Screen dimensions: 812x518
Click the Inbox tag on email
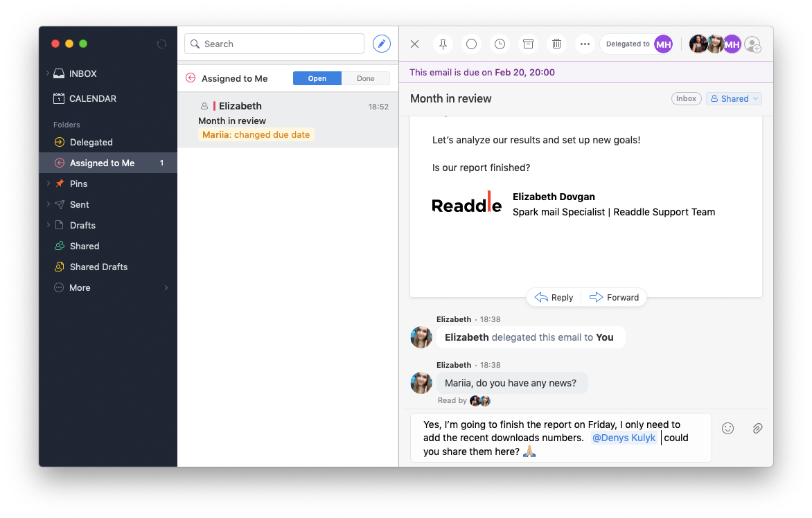[686, 99]
